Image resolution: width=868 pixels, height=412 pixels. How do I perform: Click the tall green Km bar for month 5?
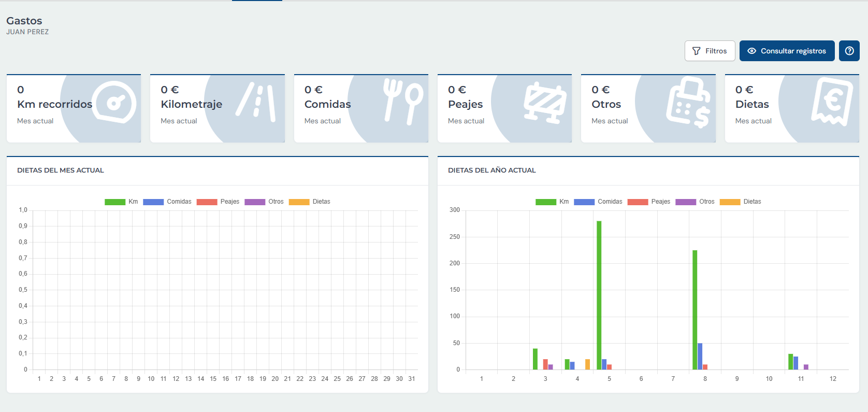click(599, 295)
